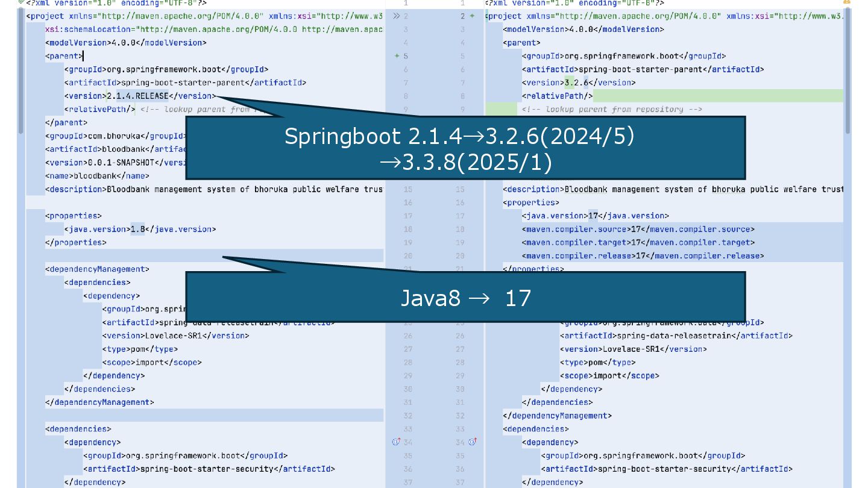Click the description line in right pane
The image size is (868, 488).
click(673, 189)
